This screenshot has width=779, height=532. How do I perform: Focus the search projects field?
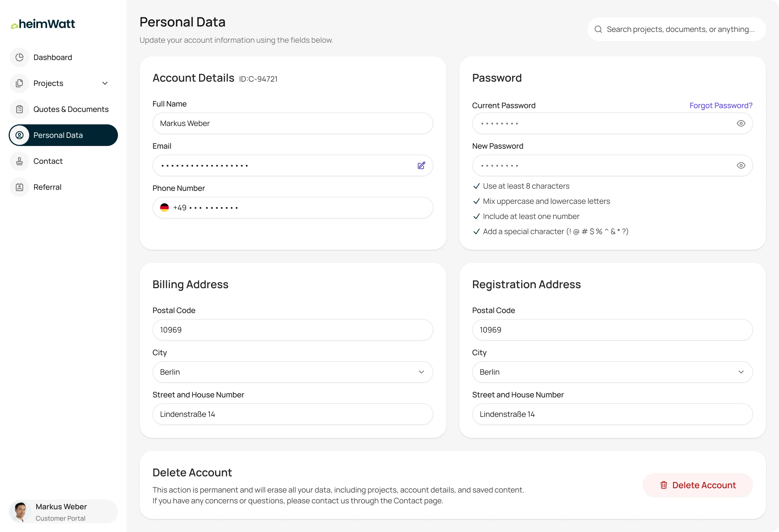676,29
